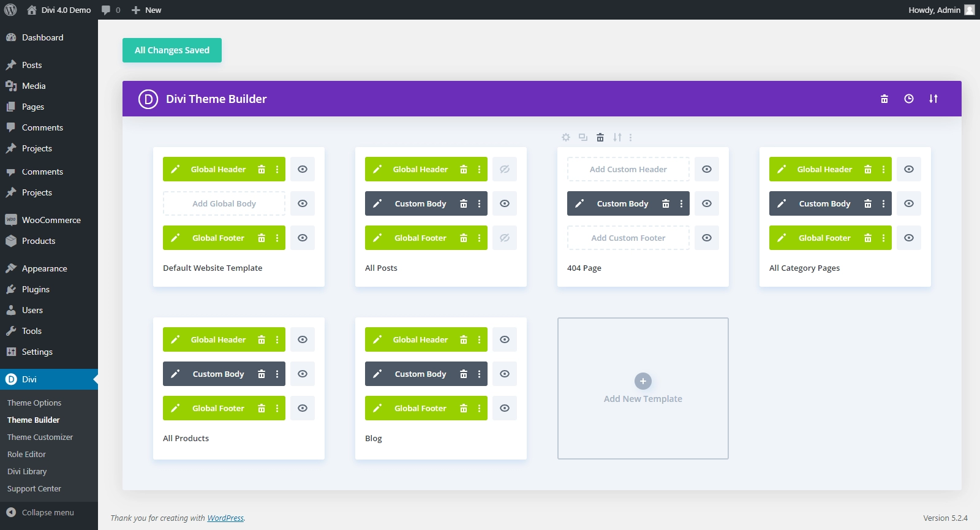Click Add Global Body in Default Template
Viewport: 980px width, 530px height.
[224, 203]
